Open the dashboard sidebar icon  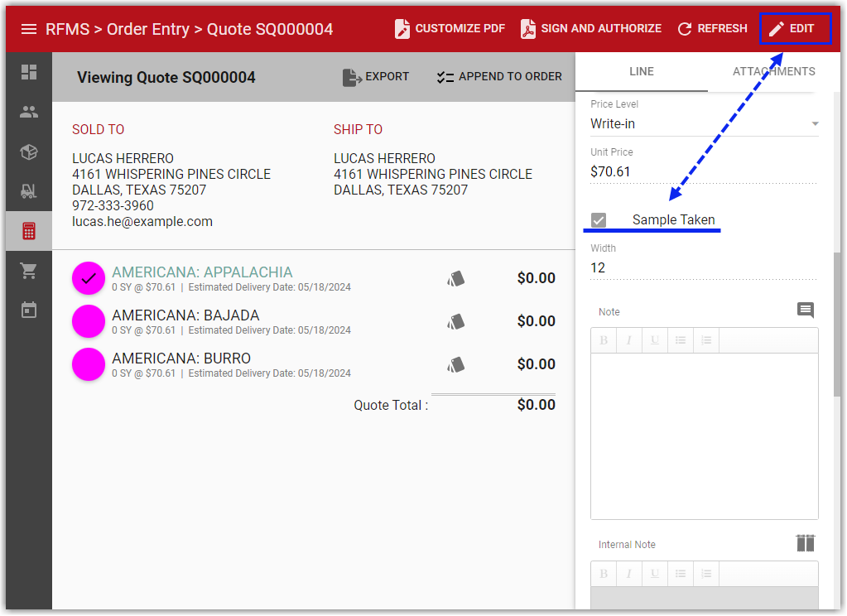click(x=29, y=72)
